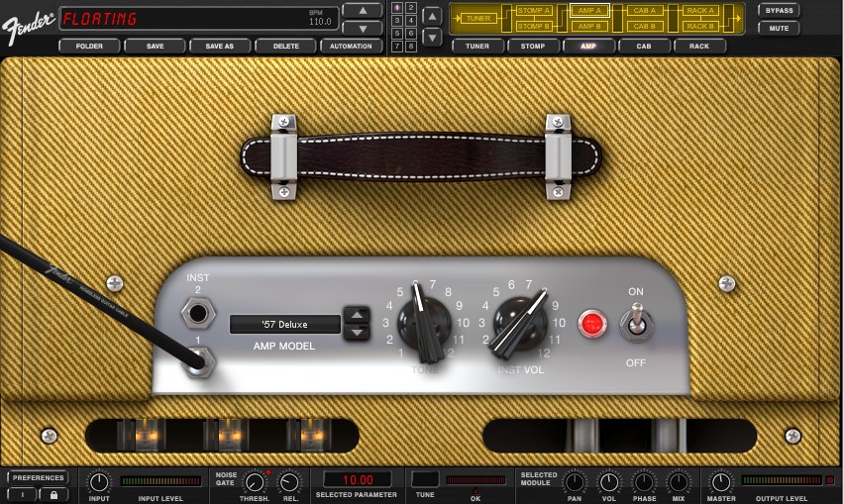The image size is (844, 504).
Task: Select STOMP B block in signal chain
Action: [533, 26]
